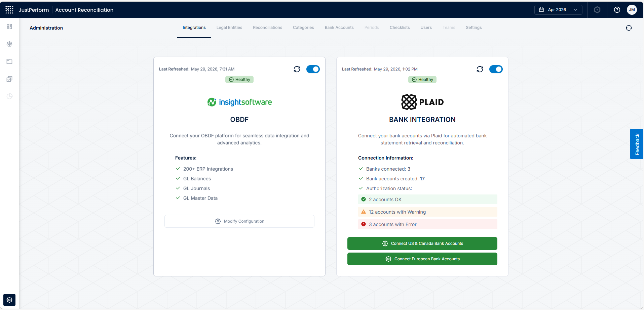The image size is (644, 310).
Task: Click the insightsoftware logo
Action: 239,102
